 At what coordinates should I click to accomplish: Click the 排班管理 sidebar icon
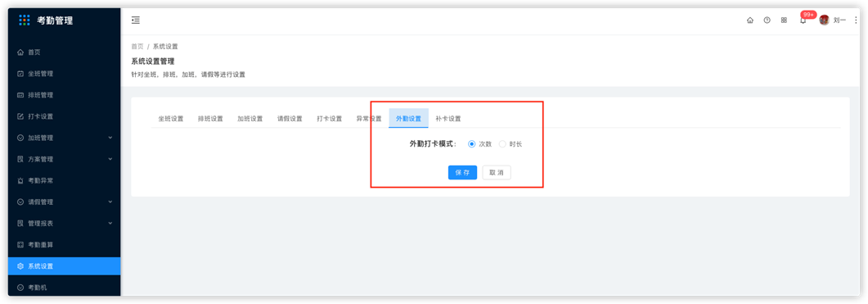[20, 95]
